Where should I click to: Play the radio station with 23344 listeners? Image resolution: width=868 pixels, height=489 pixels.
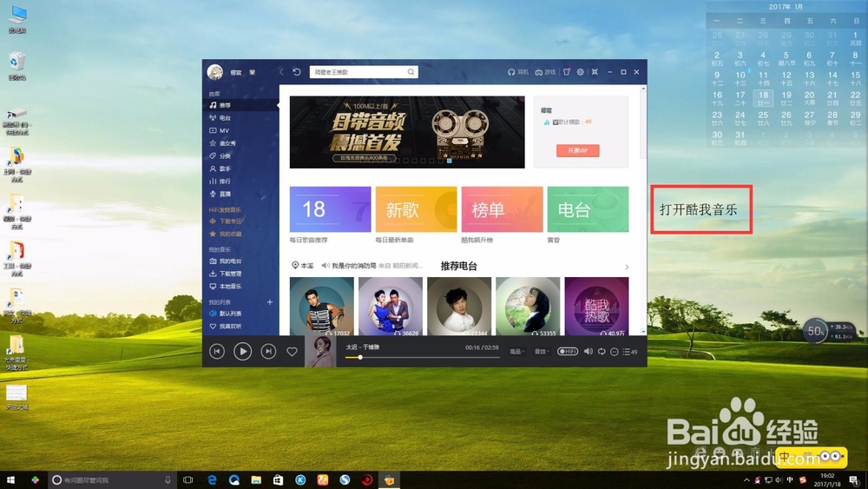[459, 307]
